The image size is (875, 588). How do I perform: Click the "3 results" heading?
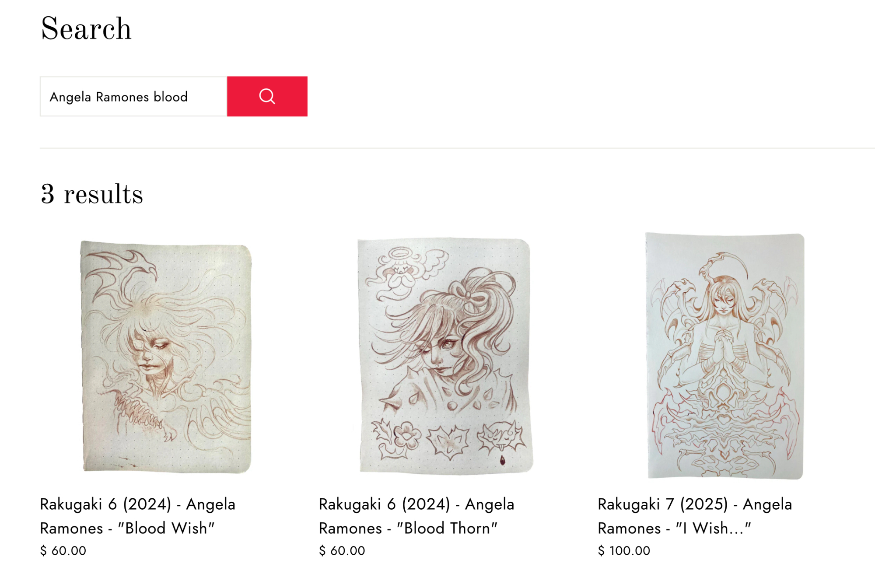[x=91, y=194]
